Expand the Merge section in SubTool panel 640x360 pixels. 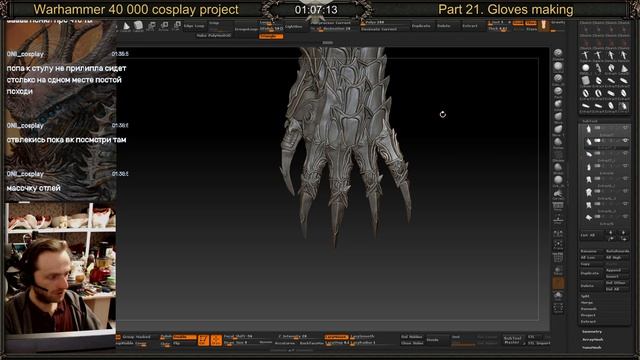tap(586, 302)
